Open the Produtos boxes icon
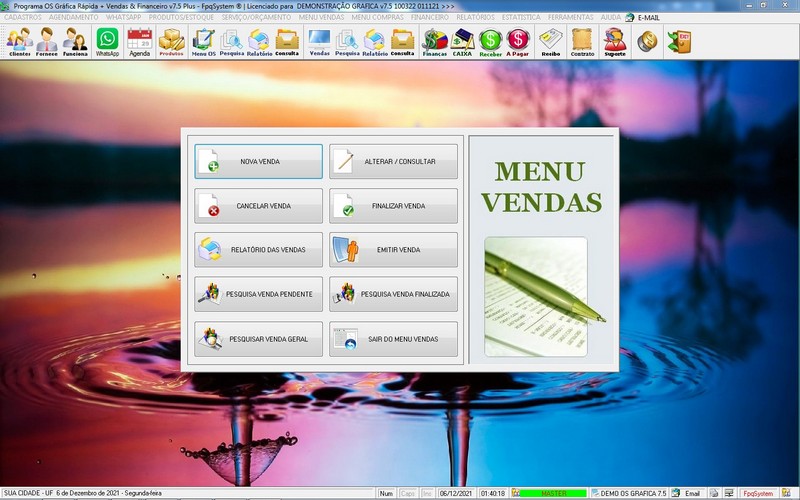Viewport: 800px width, 500px height. coord(171,42)
